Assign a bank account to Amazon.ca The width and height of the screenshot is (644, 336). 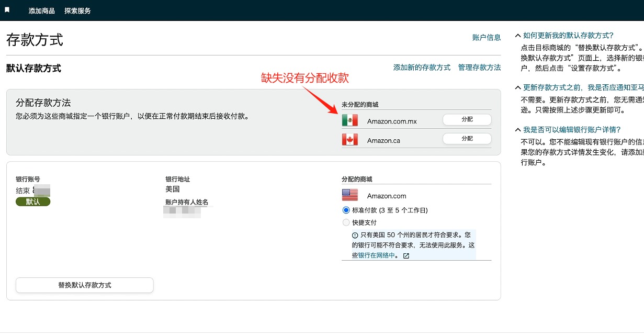click(x=467, y=139)
